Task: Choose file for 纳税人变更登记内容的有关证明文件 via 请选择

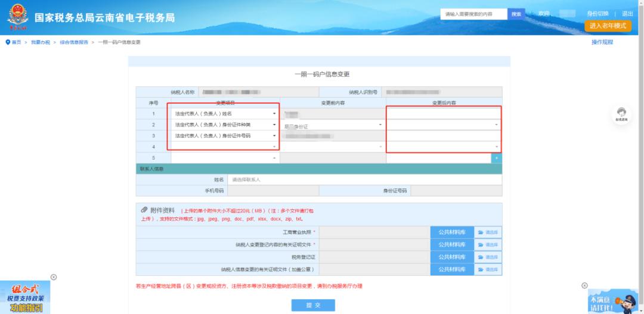Action: (488, 245)
